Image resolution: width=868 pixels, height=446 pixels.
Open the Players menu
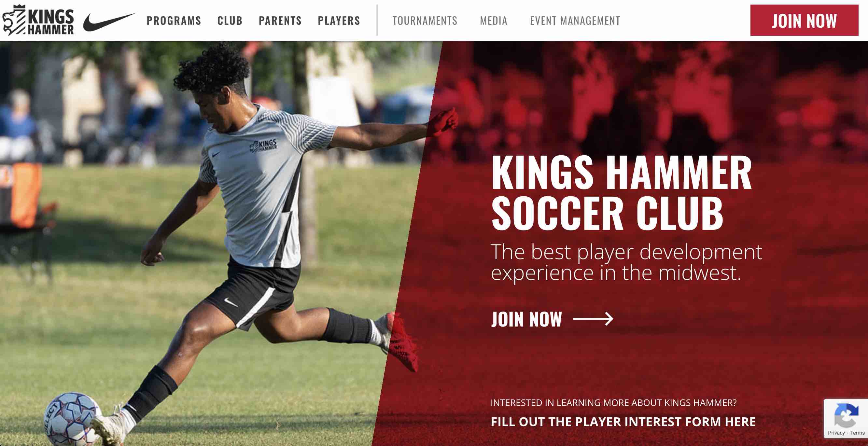coord(339,21)
